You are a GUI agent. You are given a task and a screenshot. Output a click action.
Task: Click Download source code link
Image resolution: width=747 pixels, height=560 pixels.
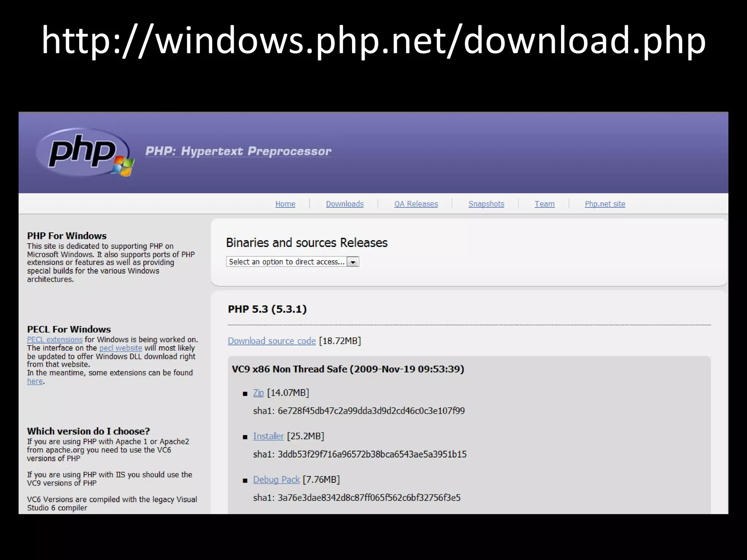point(272,341)
